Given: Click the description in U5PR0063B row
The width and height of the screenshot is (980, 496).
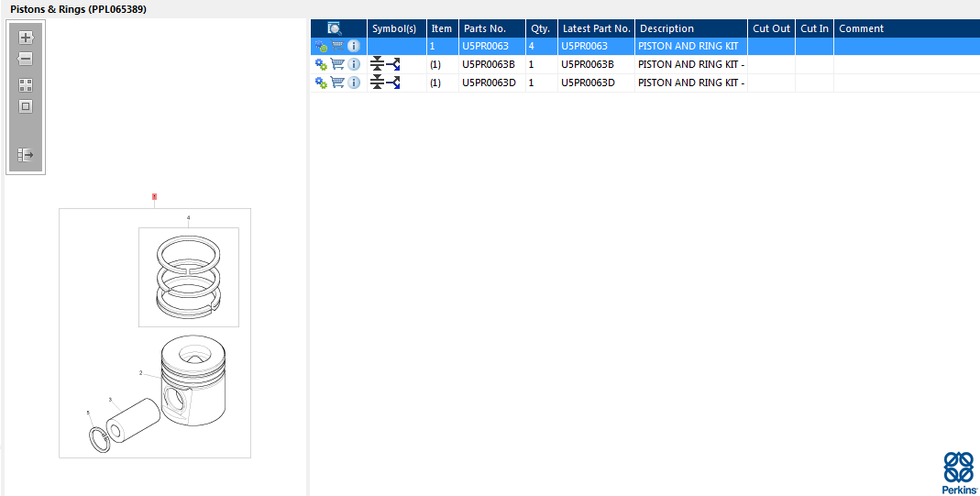Looking at the screenshot, I should [691, 64].
